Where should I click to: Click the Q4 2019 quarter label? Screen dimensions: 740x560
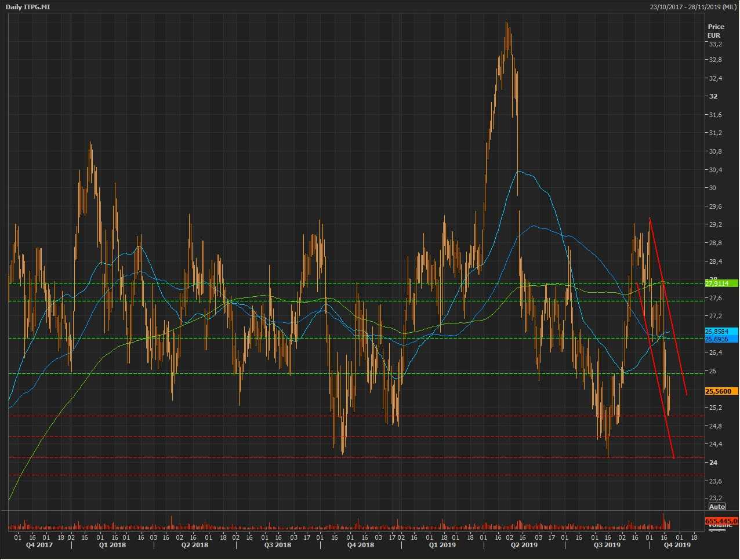677,545
